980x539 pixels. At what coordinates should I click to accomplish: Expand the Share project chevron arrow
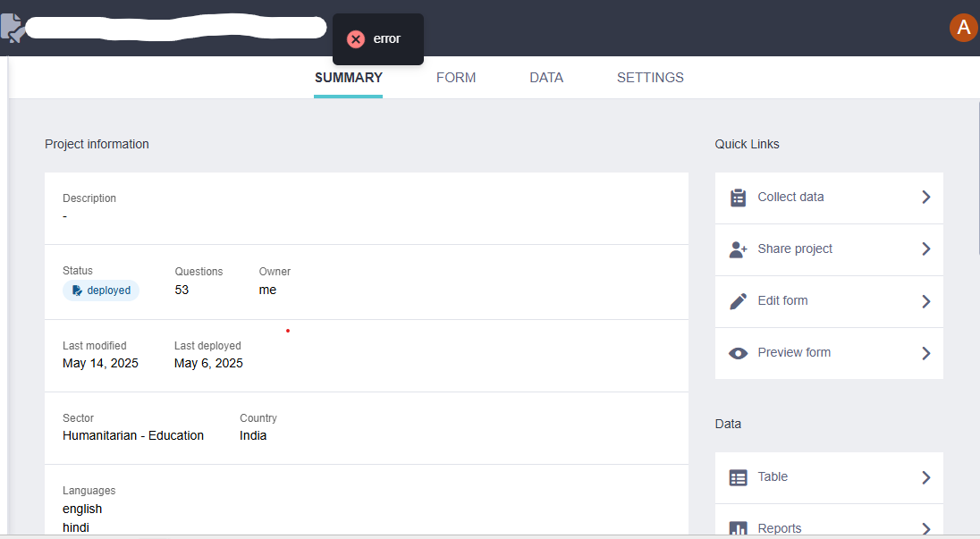click(x=926, y=249)
